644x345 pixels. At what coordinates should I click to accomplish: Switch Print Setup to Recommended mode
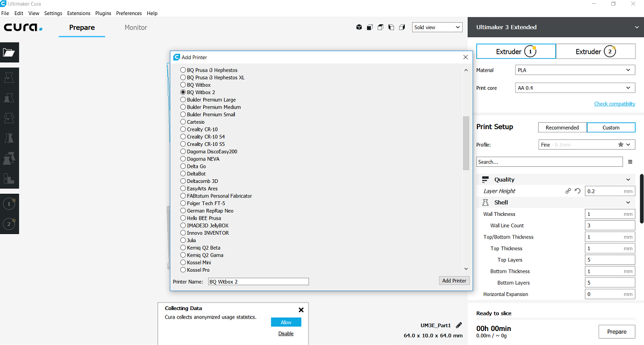[x=562, y=128]
